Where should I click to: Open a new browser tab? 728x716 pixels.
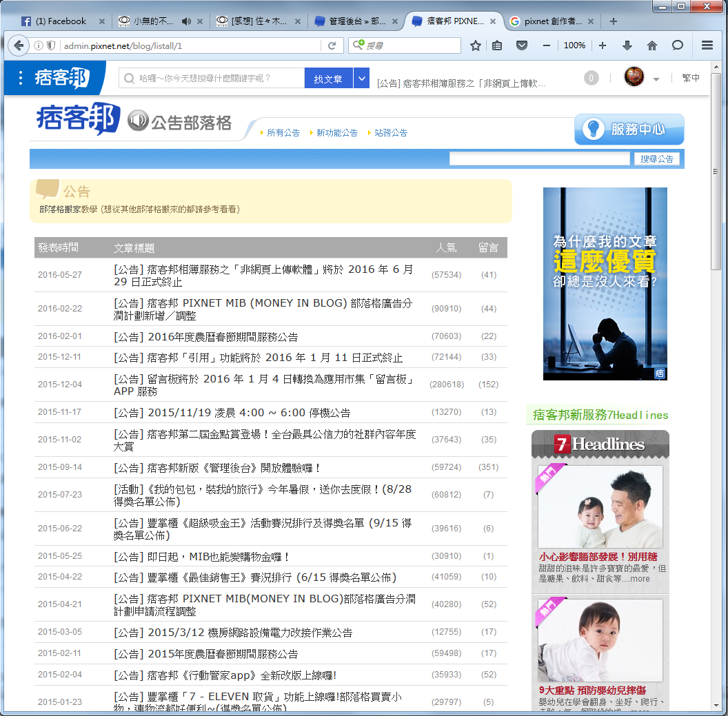click(x=614, y=21)
